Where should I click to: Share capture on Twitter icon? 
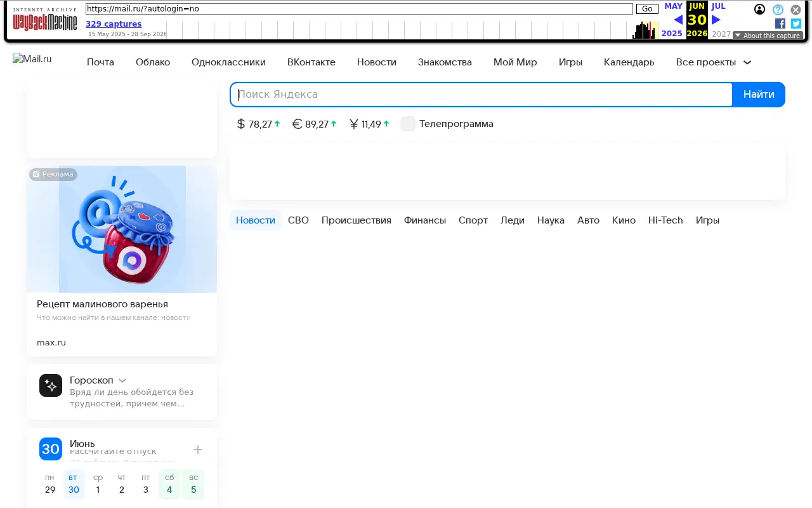(x=796, y=23)
